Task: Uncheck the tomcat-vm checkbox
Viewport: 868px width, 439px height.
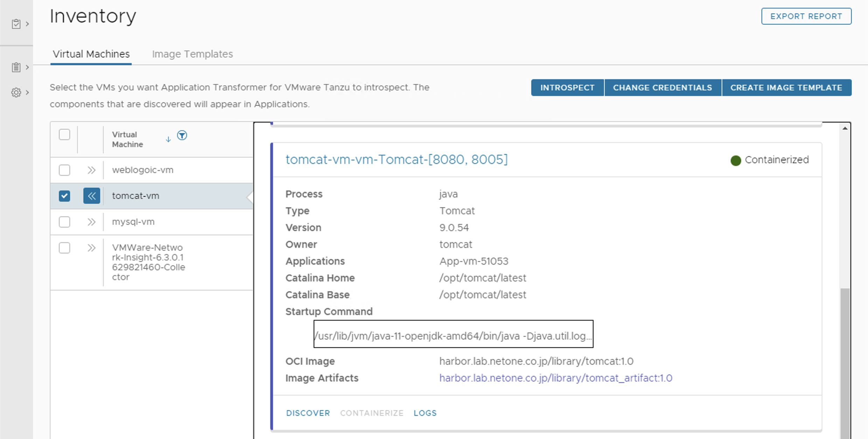Action: [64, 196]
